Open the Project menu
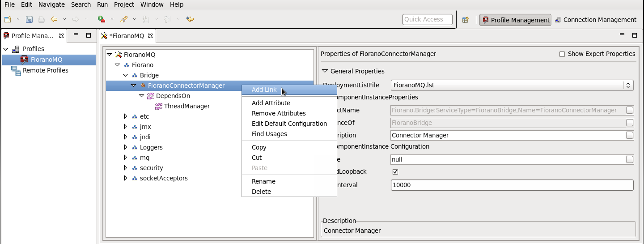Viewport: 644px width, 244px height. pyautogui.click(x=124, y=4)
